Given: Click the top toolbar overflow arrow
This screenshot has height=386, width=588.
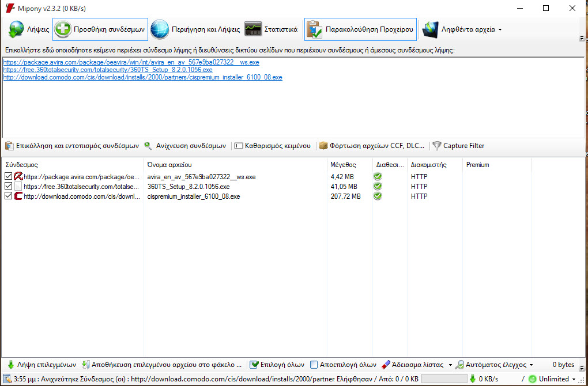Looking at the screenshot, I should click(x=582, y=38).
